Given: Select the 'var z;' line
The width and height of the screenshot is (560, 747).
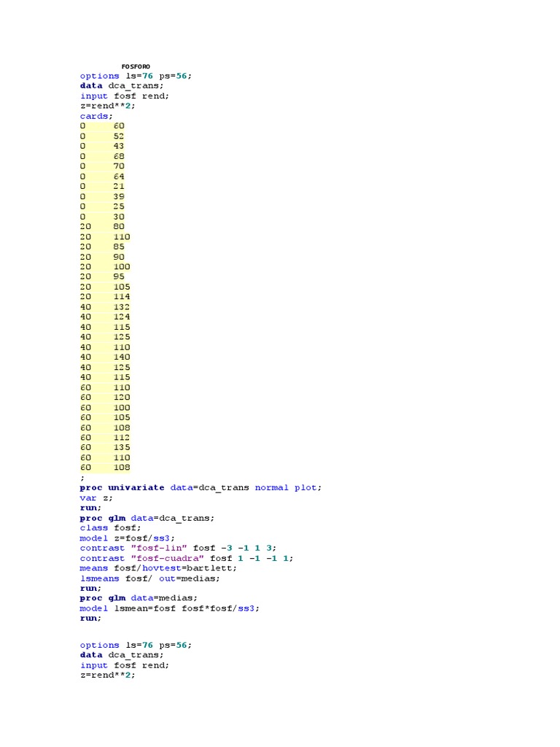Looking at the screenshot, I should coord(96,498).
